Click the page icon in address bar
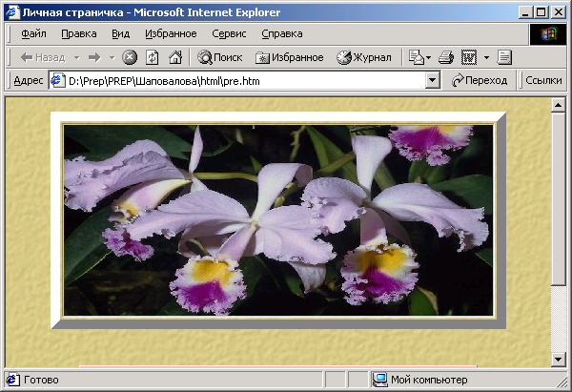 pos(57,81)
